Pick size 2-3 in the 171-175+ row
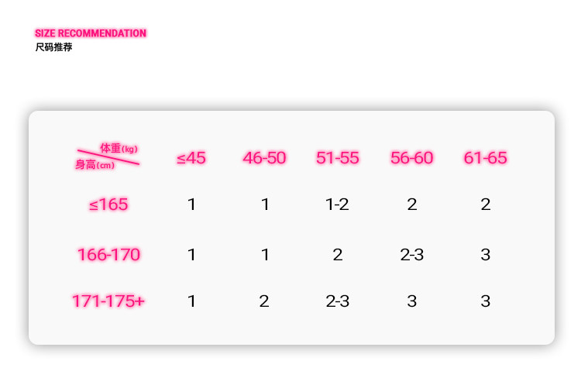 click(x=338, y=301)
